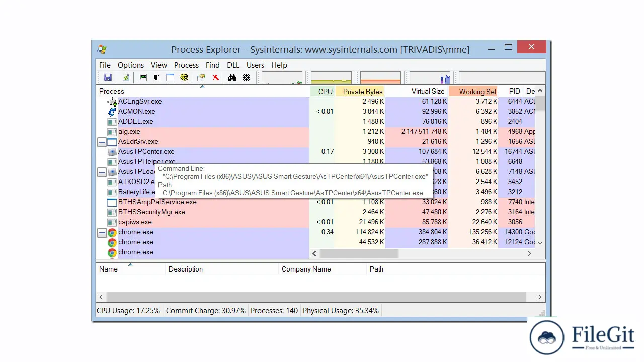Open the View menu

tap(159, 65)
